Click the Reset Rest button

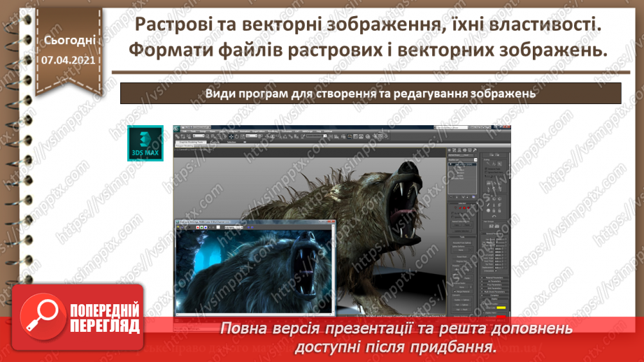click(x=462, y=256)
